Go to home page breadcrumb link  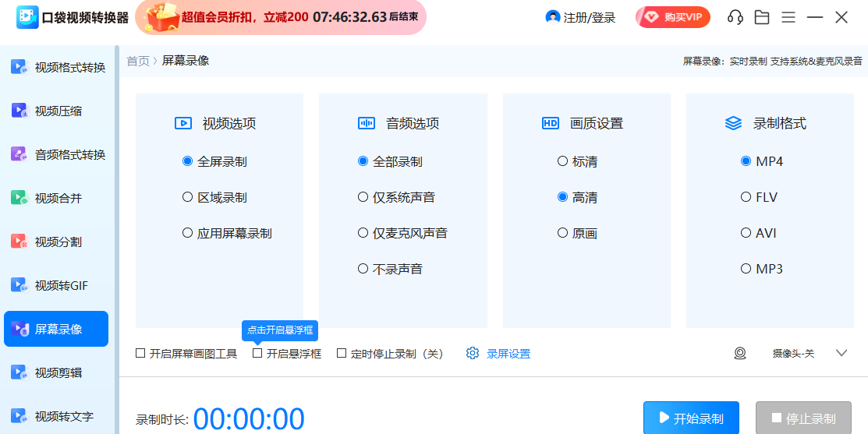(x=138, y=61)
